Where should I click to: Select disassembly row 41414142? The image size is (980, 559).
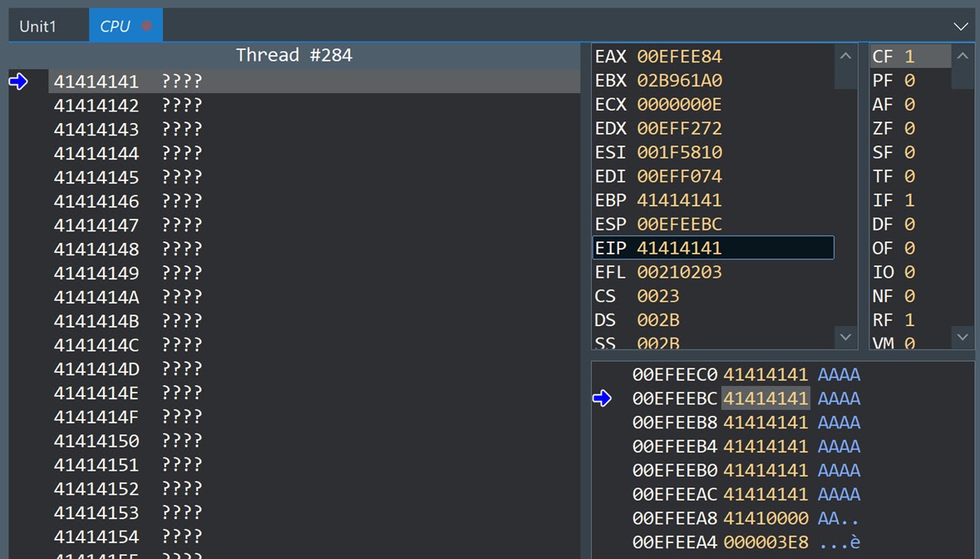click(x=314, y=105)
